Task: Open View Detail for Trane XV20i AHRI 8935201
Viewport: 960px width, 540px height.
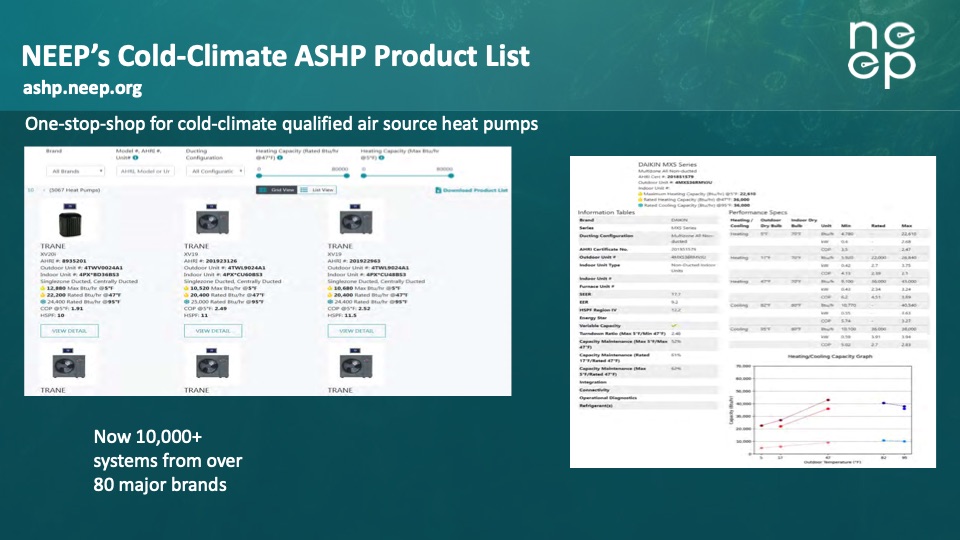Action: click(69, 331)
